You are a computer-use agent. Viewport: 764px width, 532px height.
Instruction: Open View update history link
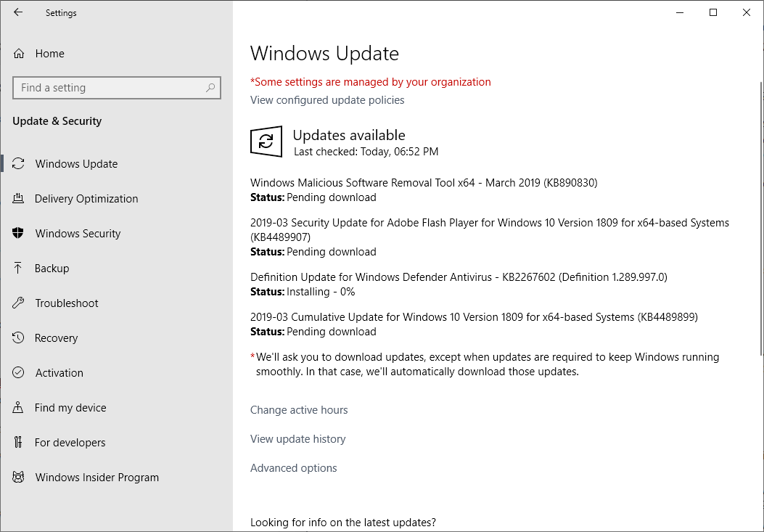[297, 439]
